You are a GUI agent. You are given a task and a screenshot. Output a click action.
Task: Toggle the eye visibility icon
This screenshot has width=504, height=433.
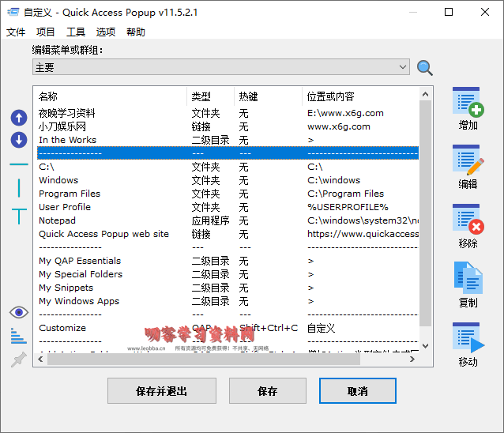pyautogui.click(x=18, y=313)
